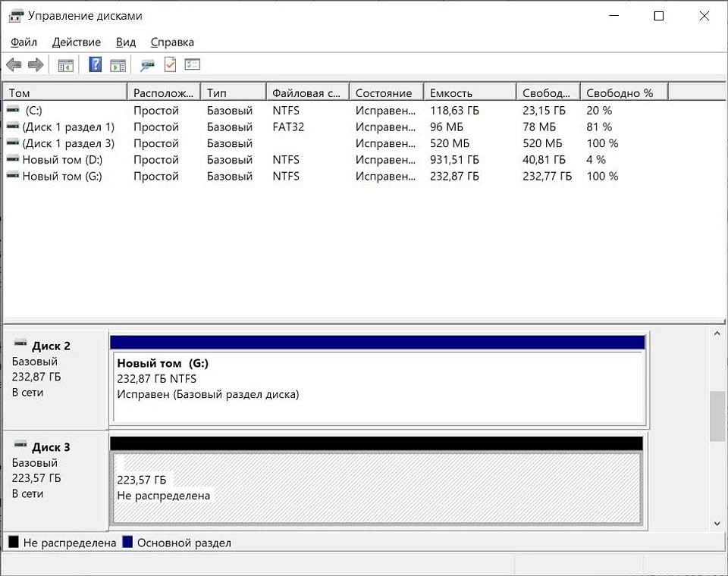Select the Диск 2 label panel
728x576 pixels.
55,379
